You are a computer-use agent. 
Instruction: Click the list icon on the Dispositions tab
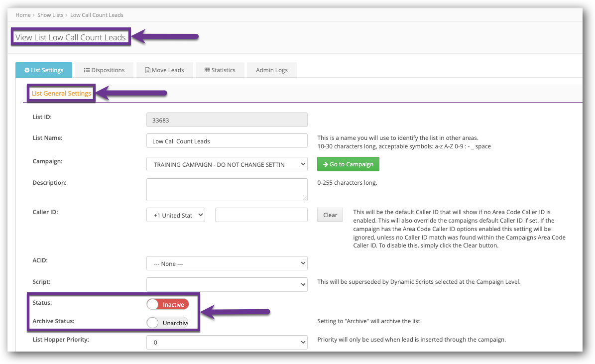point(86,70)
